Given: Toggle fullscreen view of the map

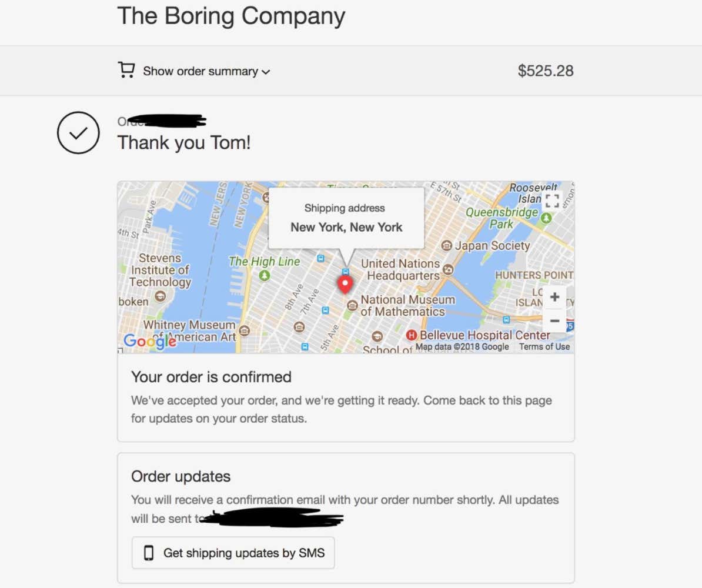Looking at the screenshot, I should coord(552,200).
